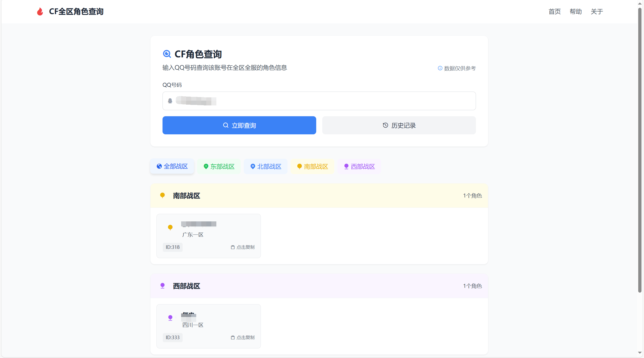This screenshot has width=644, height=358.
Task: Click the 南部战区 section header title
Action: coord(186,196)
